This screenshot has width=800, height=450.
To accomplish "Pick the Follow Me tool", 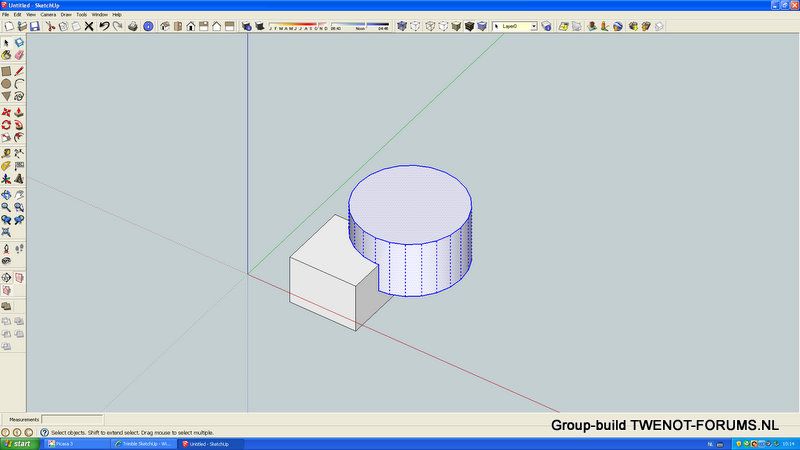I will (19, 124).
